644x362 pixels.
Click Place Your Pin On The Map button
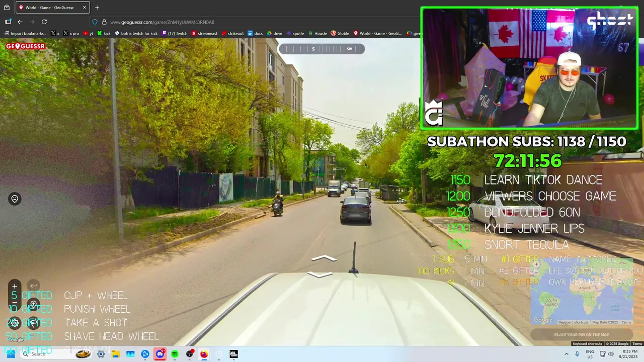[x=582, y=334]
